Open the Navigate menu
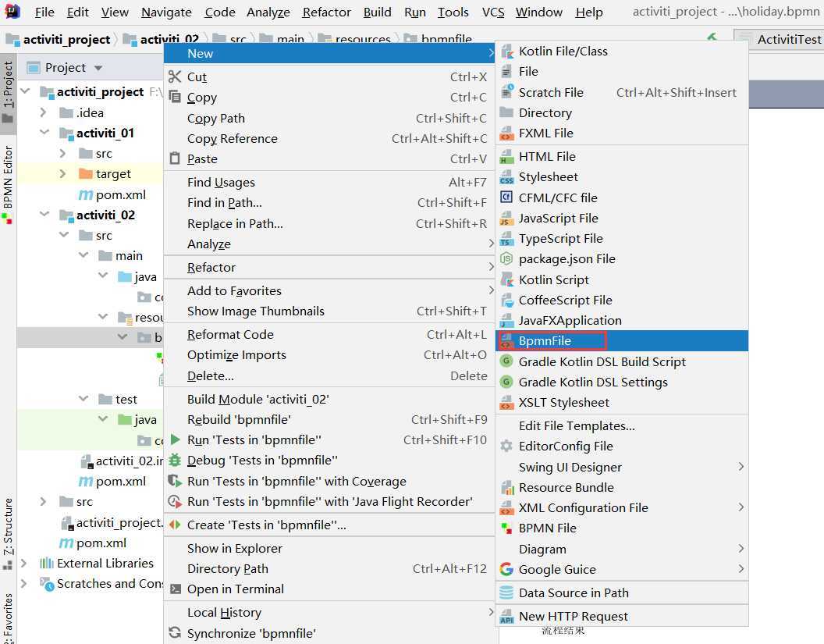Image resolution: width=824 pixels, height=644 pixels. (166, 12)
